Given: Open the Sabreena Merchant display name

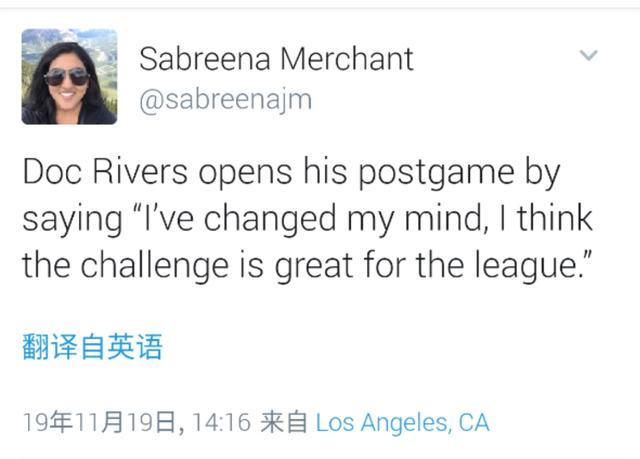Looking at the screenshot, I should [276, 59].
